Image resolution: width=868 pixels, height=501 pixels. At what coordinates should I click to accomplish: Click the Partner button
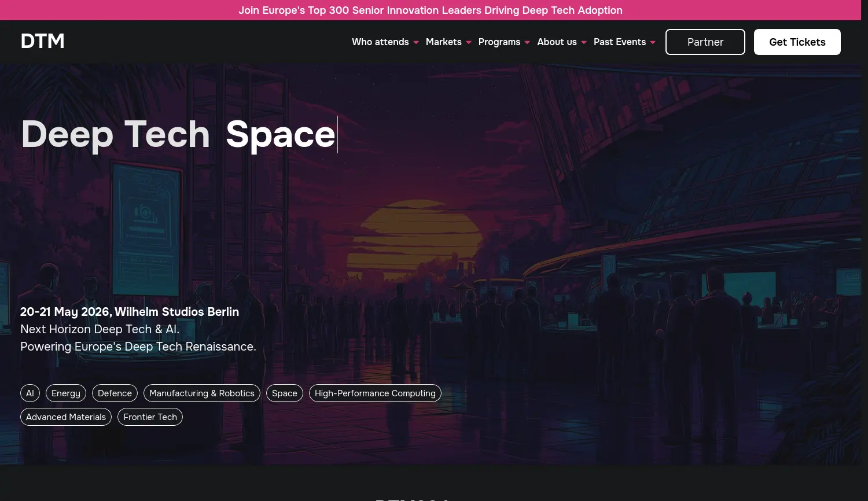(x=705, y=42)
